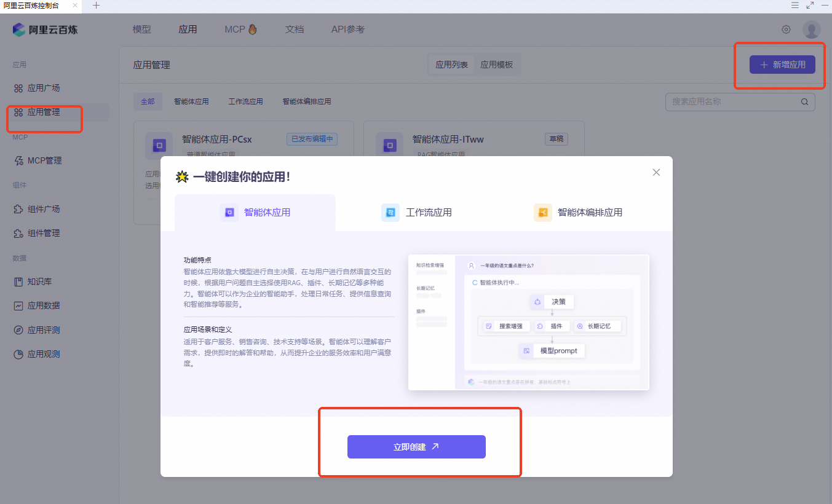The height and width of the screenshot is (504, 832).
Task: Click the 功能特点 heading in dialog
Action: 197,260
